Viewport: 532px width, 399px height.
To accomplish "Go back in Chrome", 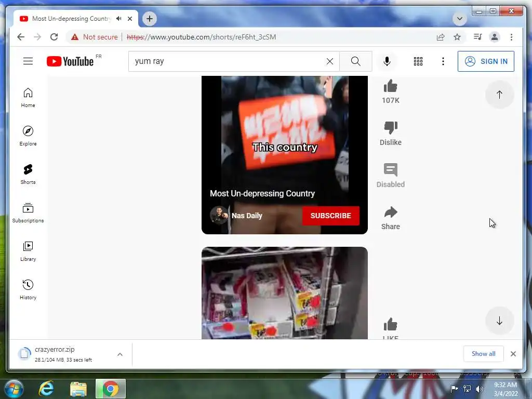I will (21, 37).
